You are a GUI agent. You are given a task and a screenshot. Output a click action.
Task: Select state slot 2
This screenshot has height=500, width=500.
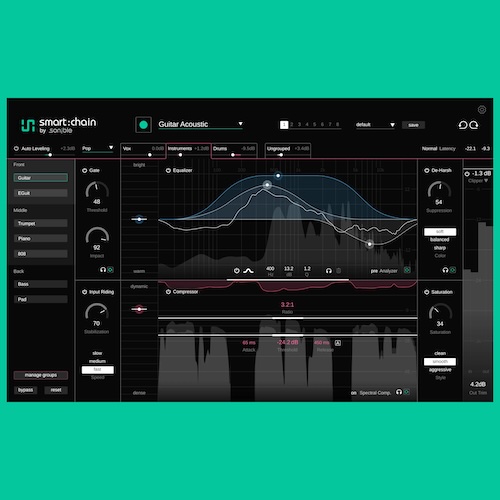[292, 125]
